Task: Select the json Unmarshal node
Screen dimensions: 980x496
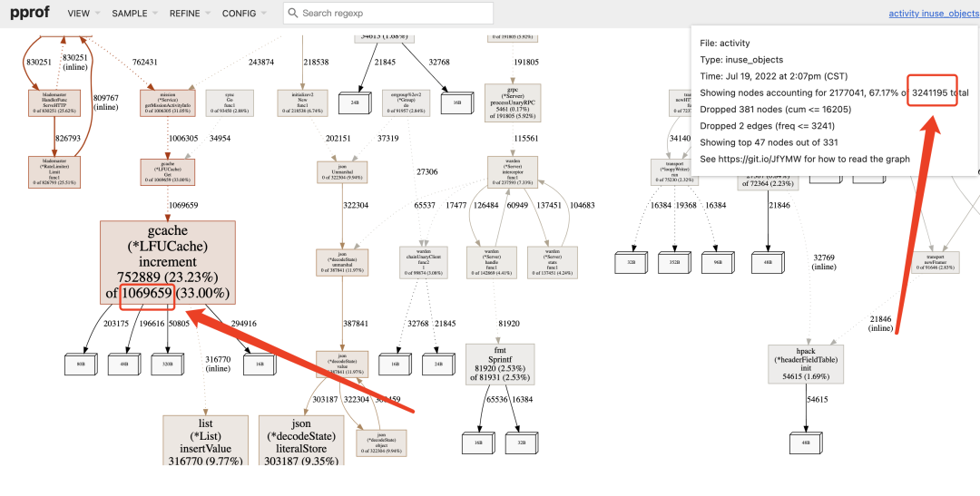Action: (342, 172)
